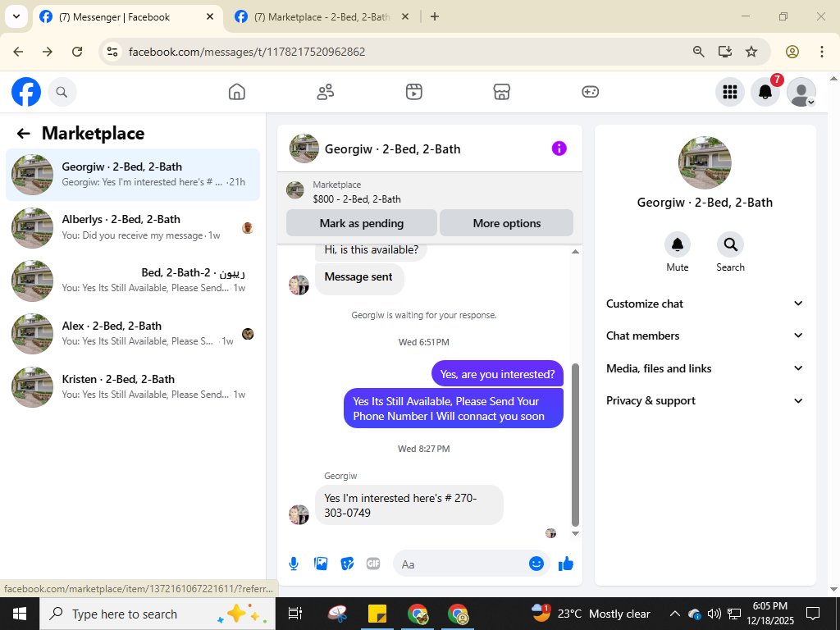Open Friends icon in top navigation
The width and height of the screenshot is (840, 630).
[x=325, y=92]
